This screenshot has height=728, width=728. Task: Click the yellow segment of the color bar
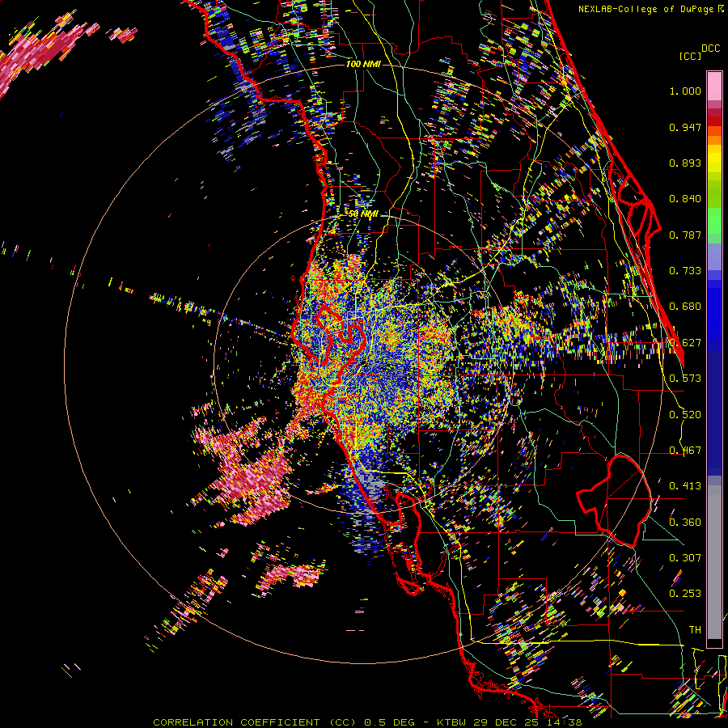click(714, 159)
